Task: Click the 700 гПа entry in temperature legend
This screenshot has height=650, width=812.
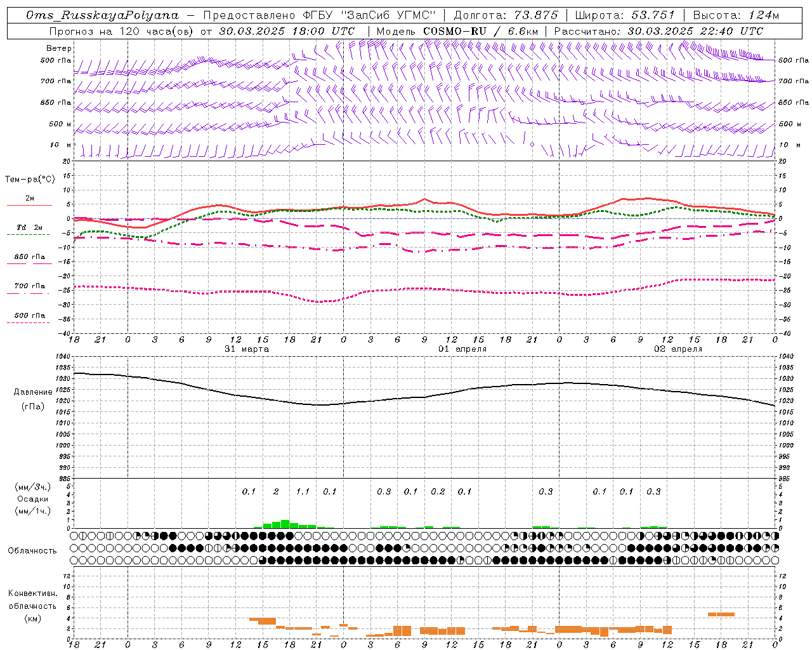Action: click(x=30, y=286)
